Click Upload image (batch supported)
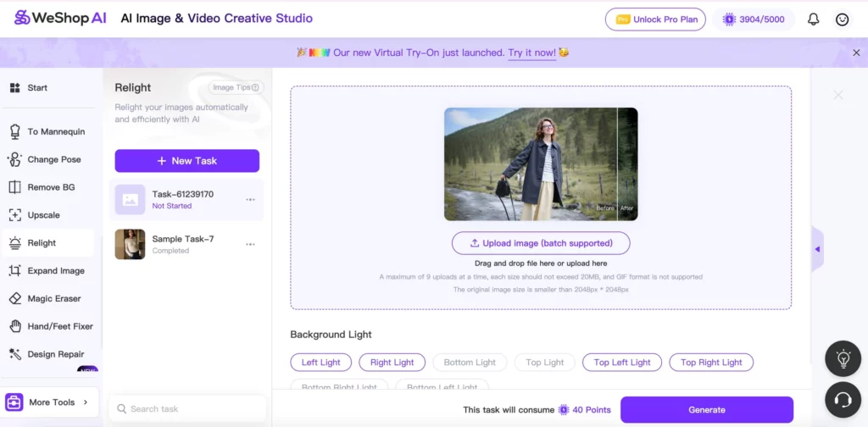 [541, 243]
